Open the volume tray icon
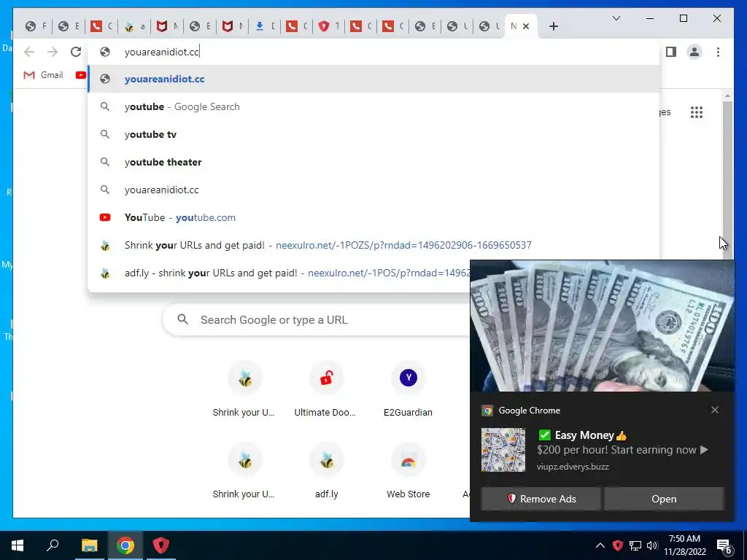 tap(652, 545)
